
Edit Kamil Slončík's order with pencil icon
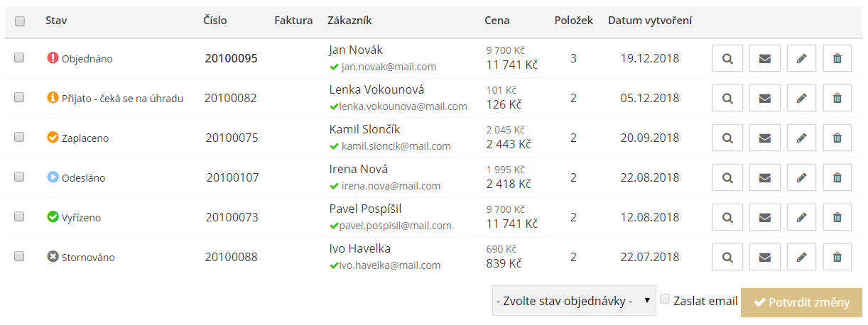point(801,138)
